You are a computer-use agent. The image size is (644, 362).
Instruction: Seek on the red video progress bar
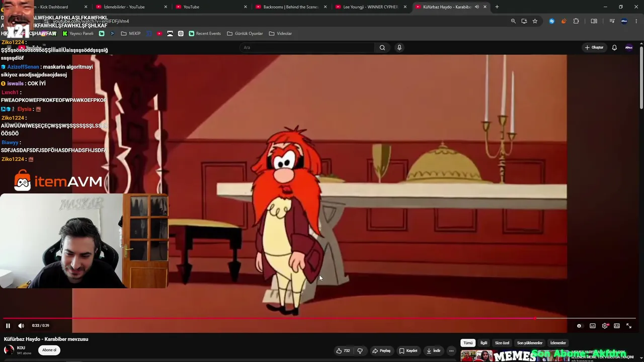pyautogui.click(x=320, y=318)
